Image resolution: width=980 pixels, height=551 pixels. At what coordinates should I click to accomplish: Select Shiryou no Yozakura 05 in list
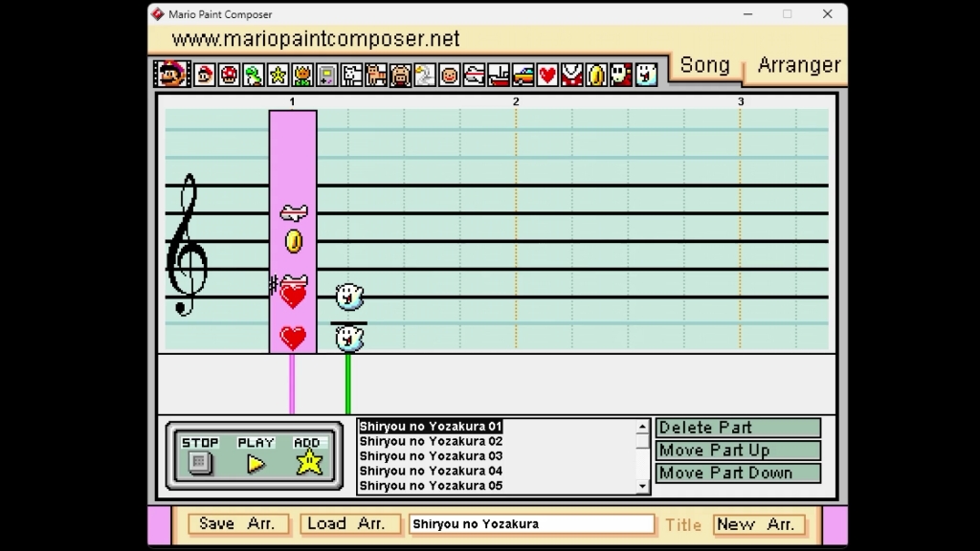(x=430, y=485)
